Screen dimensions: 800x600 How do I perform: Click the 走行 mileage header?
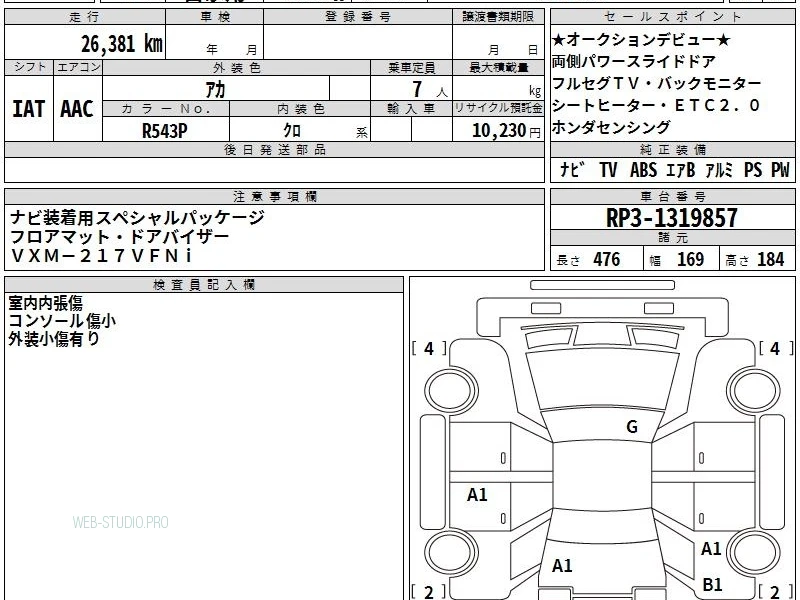pos(85,17)
